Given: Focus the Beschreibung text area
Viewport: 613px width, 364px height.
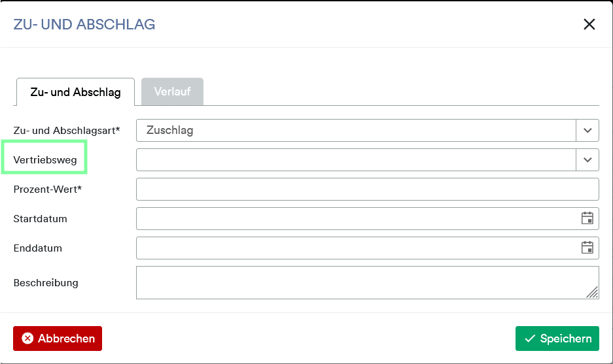Looking at the screenshot, I should [368, 283].
